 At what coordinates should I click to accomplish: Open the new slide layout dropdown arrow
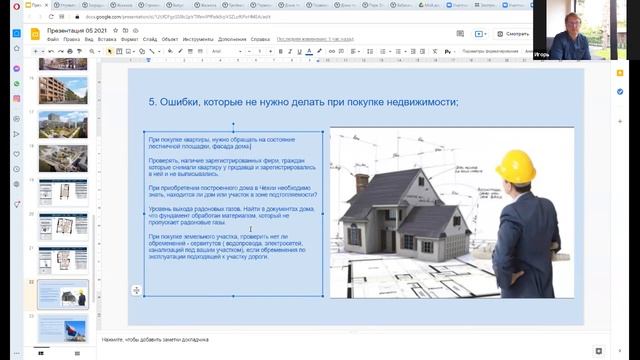click(43, 51)
